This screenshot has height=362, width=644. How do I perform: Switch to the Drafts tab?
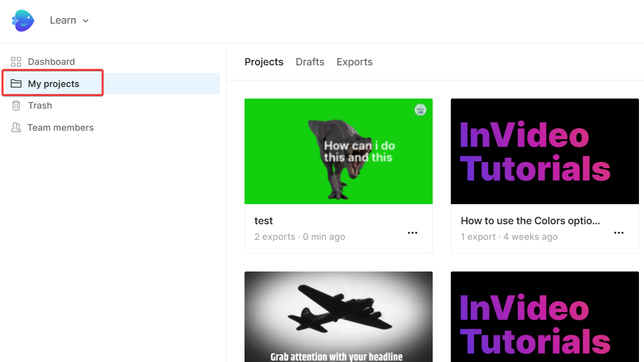pyautogui.click(x=310, y=62)
